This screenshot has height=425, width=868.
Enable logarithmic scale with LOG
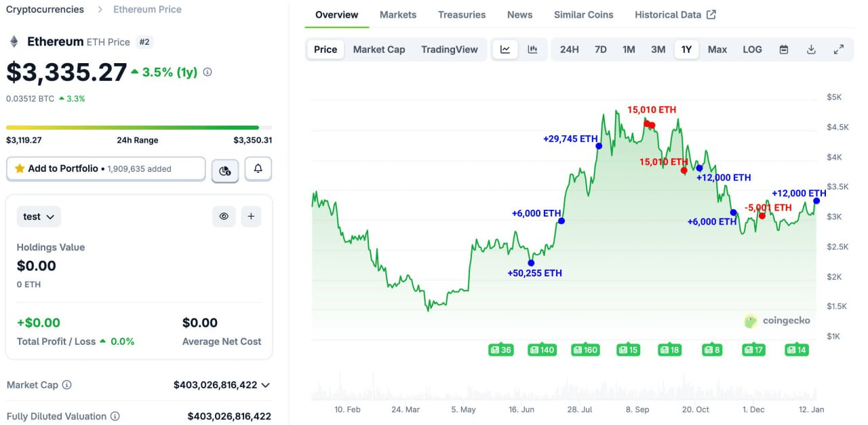coord(752,49)
